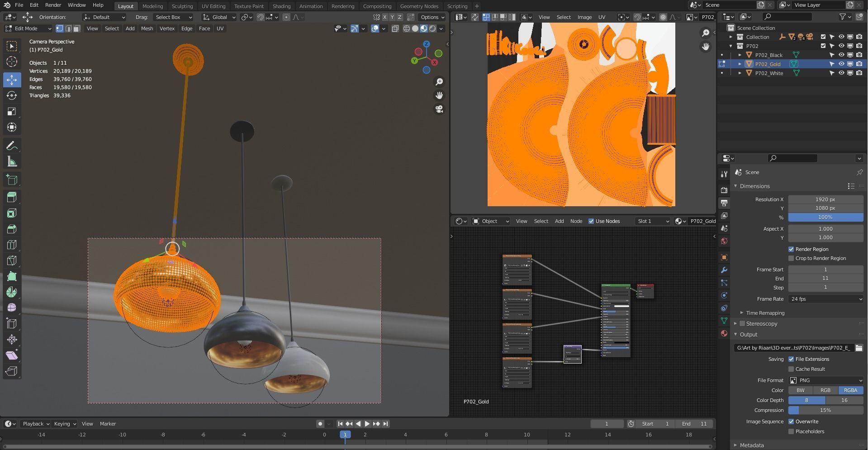
Task: Click the viewport pan hand icon
Action: pos(439,95)
